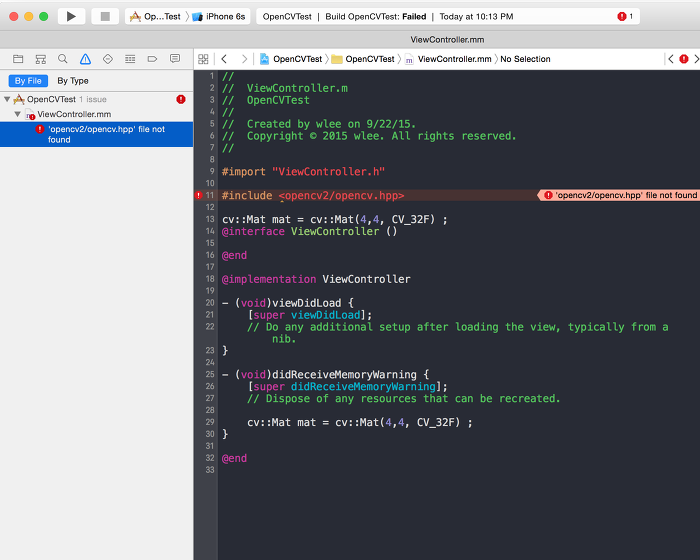Switch issue view to By Type
Image resolution: width=700 pixels, height=560 pixels.
[73, 81]
